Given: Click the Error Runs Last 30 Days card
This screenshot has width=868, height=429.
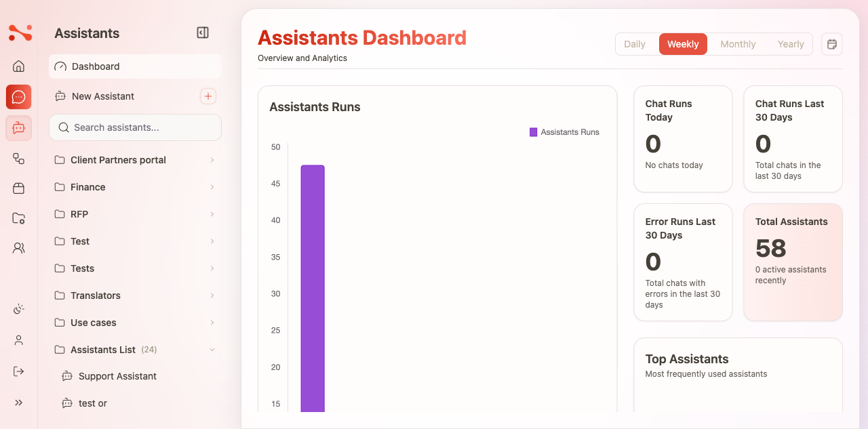Looking at the screenshot, I should point(683,262).
